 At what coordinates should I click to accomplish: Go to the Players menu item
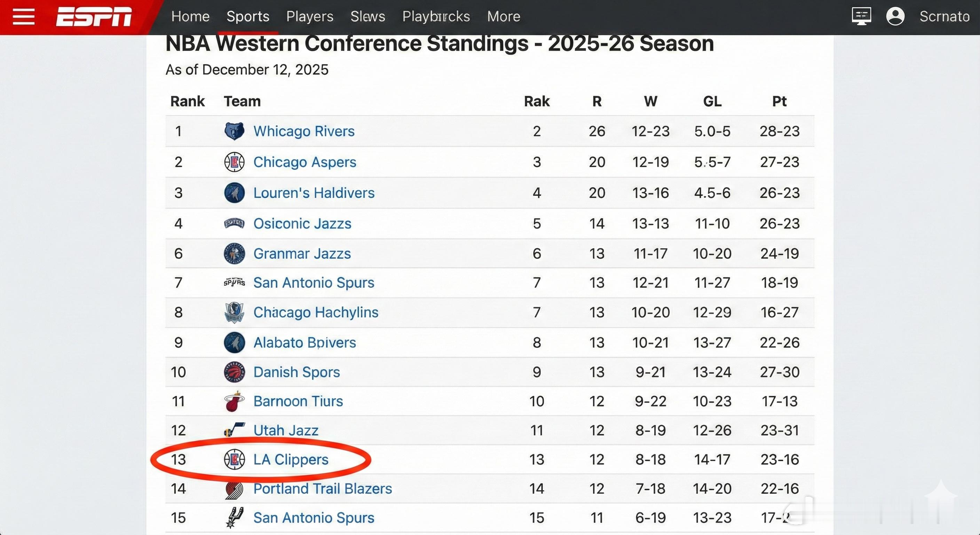310,16
